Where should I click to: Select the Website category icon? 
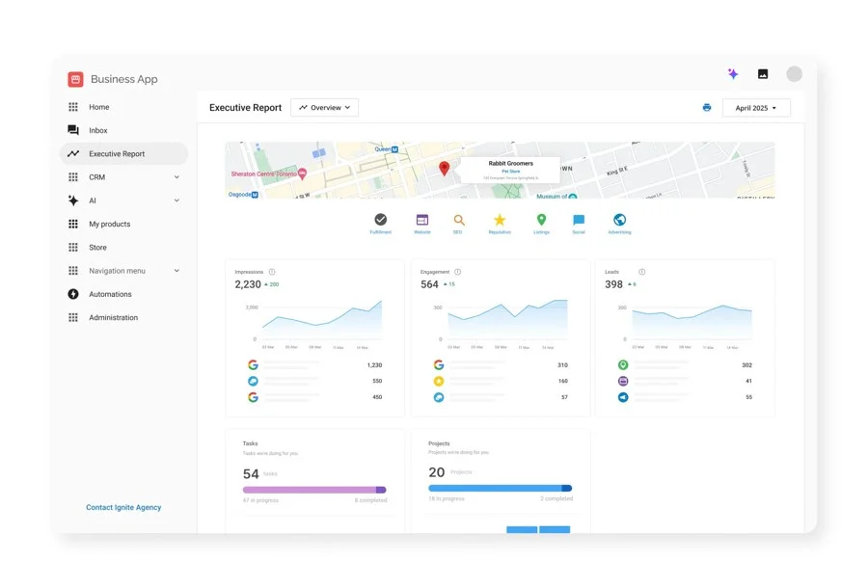(422, 220)
